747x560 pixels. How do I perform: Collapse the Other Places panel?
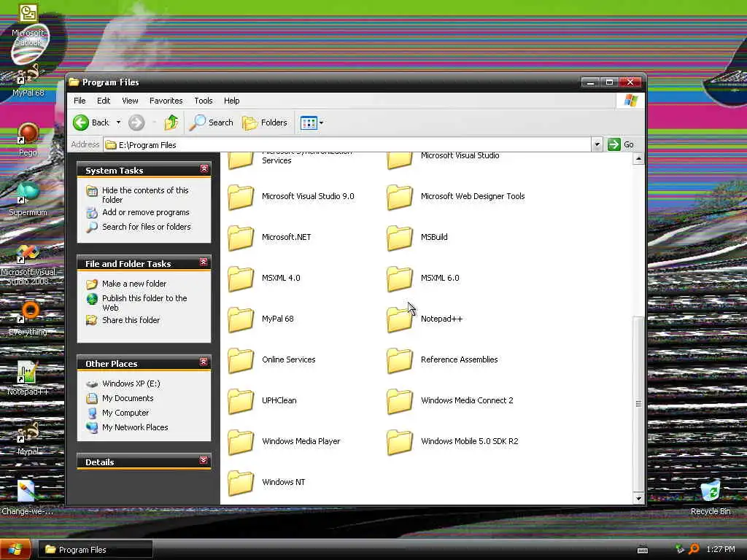pyautogui.click(x=204, y=362)
